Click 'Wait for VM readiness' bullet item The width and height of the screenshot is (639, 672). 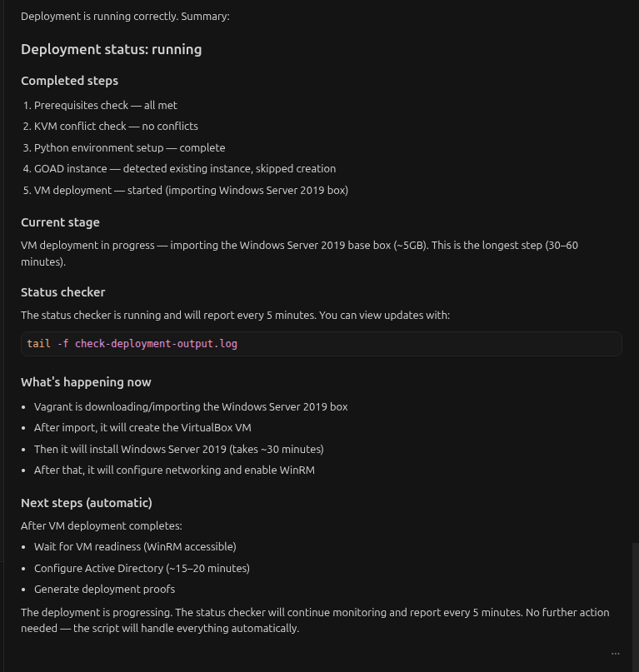tap(135, 546)
